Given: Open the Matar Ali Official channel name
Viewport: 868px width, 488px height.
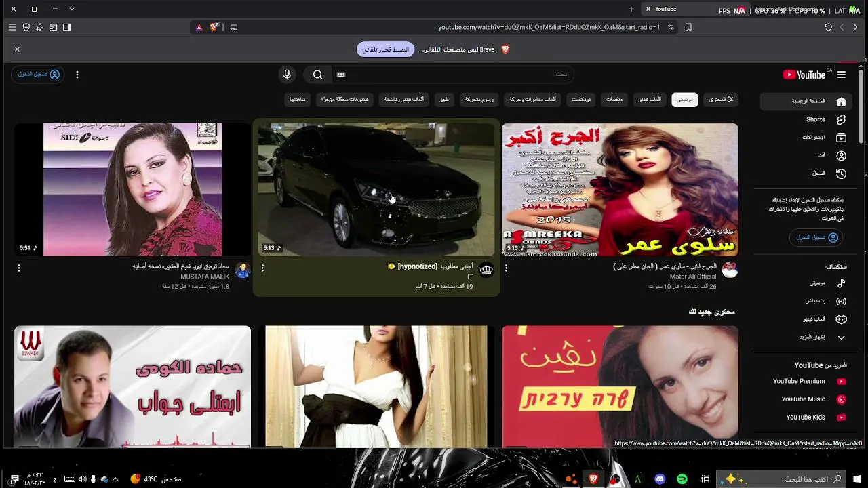Looking at the screenshot, I should click(694, 277).
